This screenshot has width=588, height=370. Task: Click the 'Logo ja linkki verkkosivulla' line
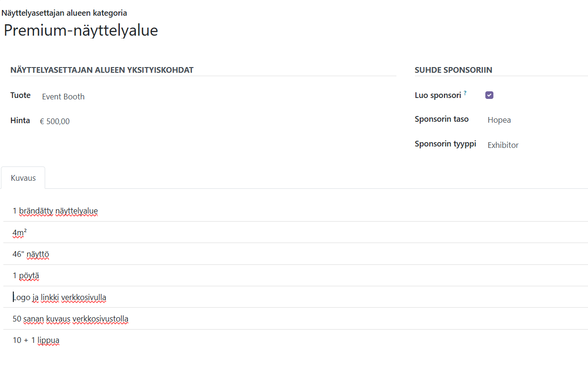[x=59, y=298]
